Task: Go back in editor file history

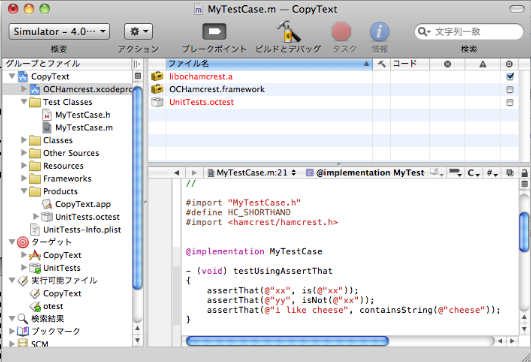Action: tap(176, 173)
